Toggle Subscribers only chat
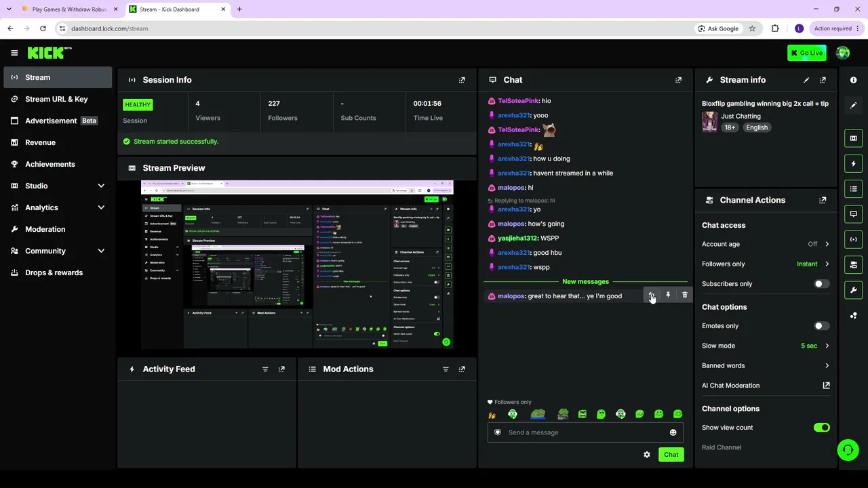This screenshot has height=488, width=868. 821,284
